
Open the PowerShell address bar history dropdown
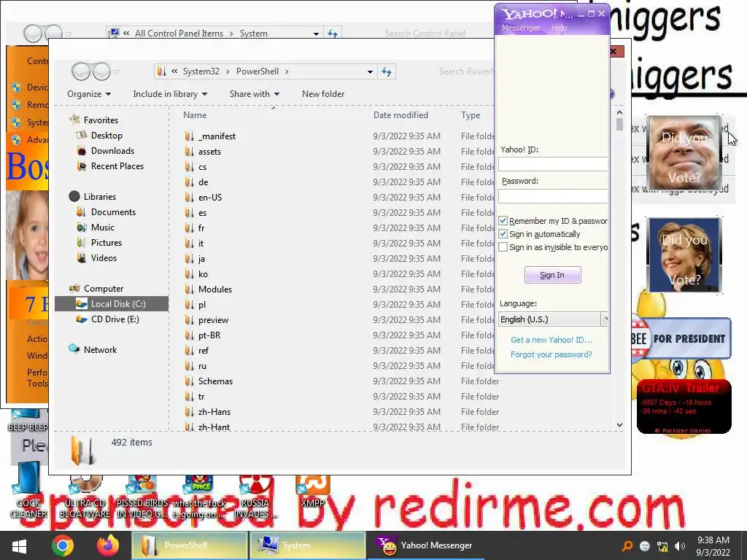pyautogui.click(x=370, y=72)
